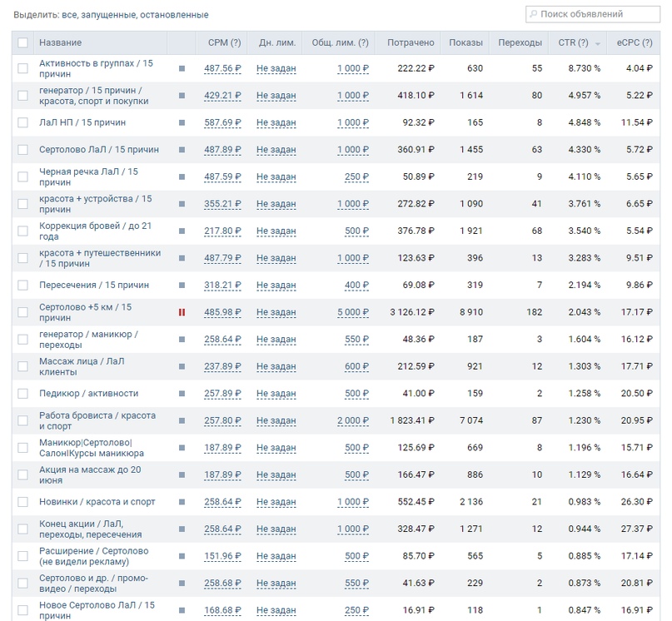Click status square for Работа бровиста row

click(x=182, y=420)
